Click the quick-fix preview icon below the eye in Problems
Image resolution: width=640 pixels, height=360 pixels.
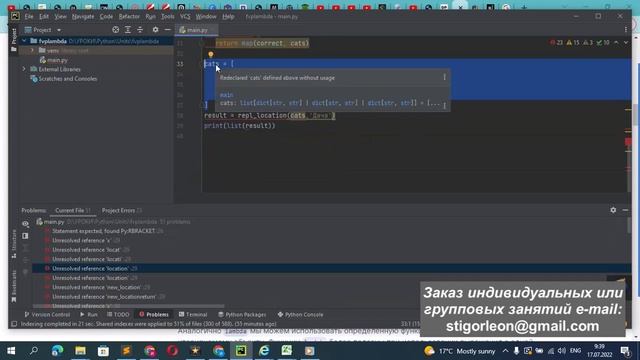[x=25, y=236]
